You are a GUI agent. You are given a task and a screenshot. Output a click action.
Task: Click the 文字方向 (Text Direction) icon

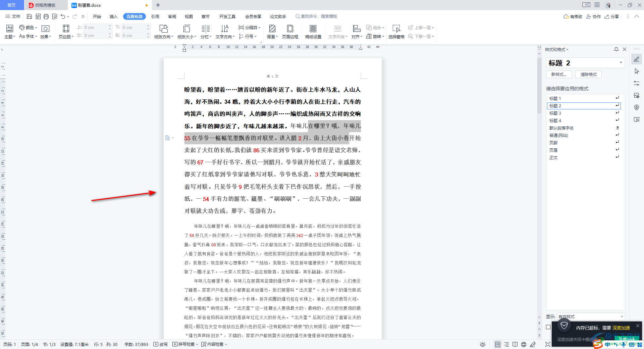(x=225, y=29)
